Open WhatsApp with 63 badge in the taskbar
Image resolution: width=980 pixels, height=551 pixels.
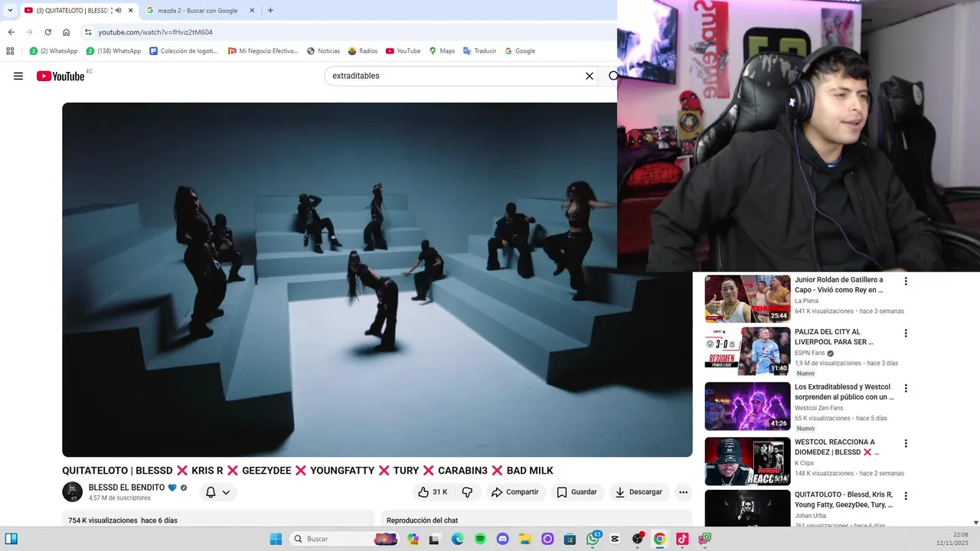[x=593, y=539]
